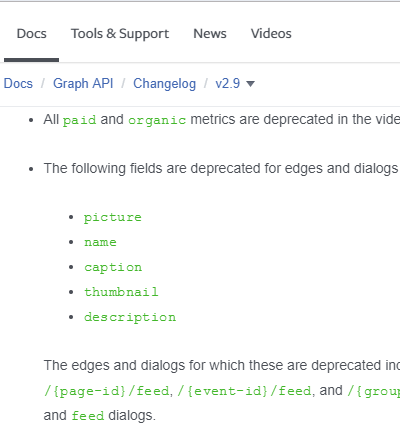Click the green 'paid' code term
The width and height of the screenshot is (400, 434).
(x=80, y=120)
